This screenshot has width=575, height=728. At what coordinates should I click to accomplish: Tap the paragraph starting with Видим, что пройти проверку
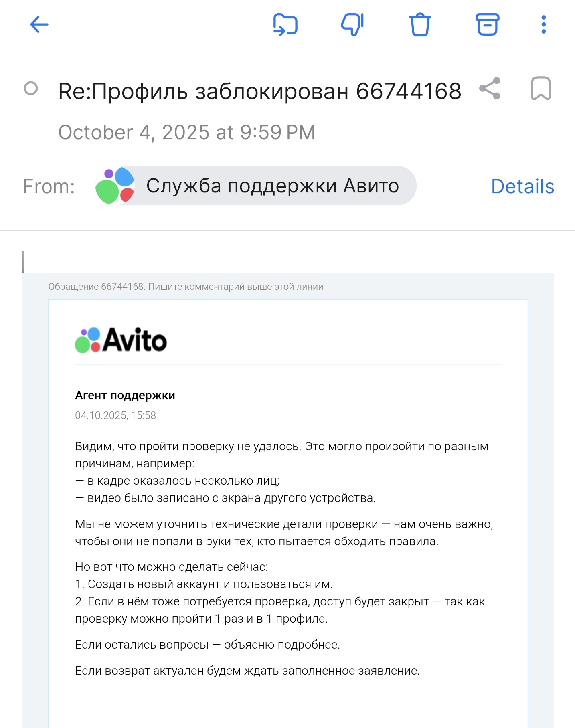click(x=281, y=455)
